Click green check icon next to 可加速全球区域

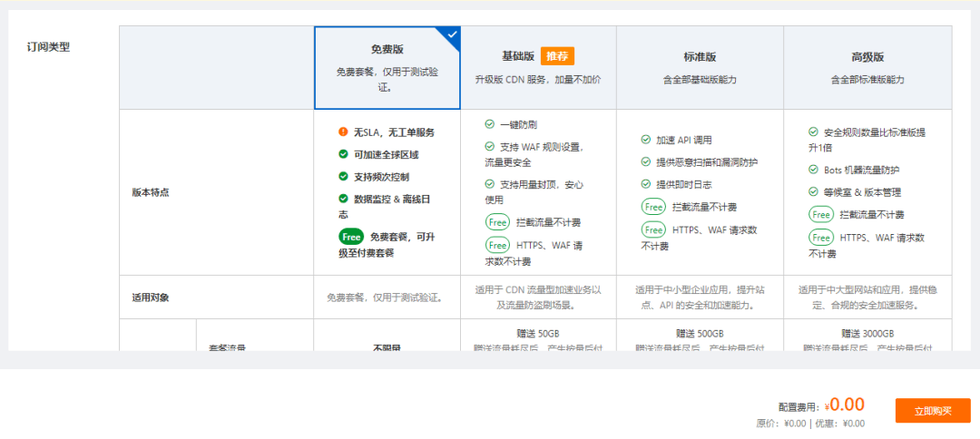pyautogui.click(x=343, y=154)
